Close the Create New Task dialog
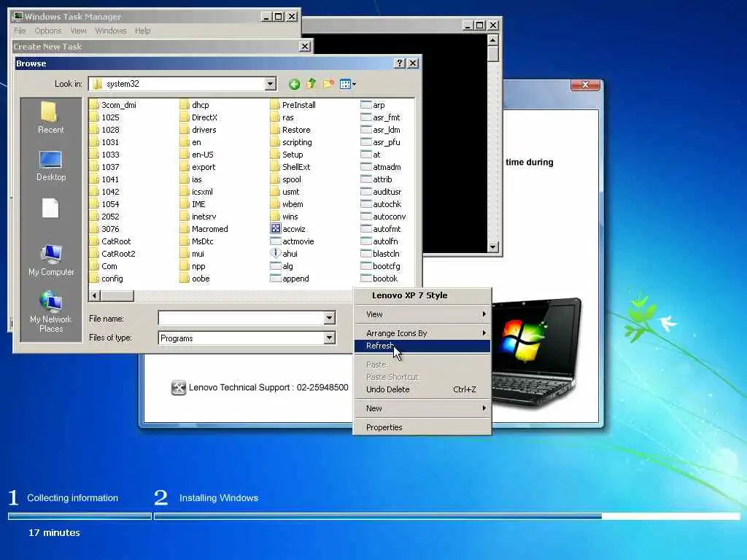This screenshot has height=560, width=747. pyautogui.click(x=305, y=46)
